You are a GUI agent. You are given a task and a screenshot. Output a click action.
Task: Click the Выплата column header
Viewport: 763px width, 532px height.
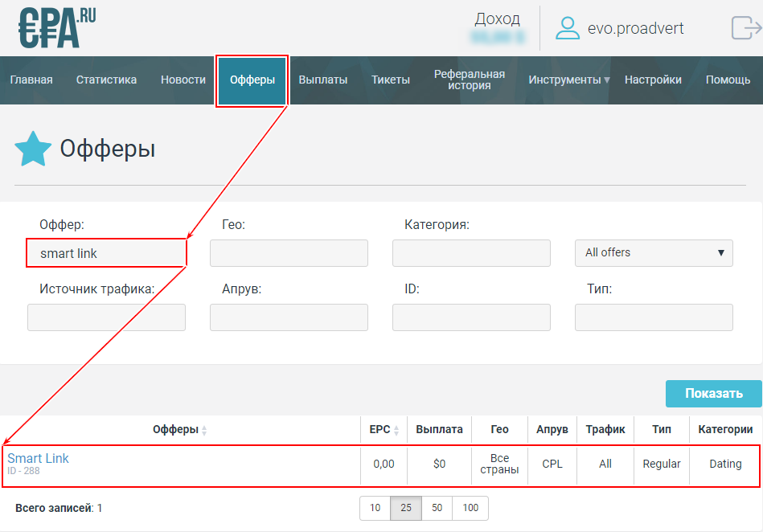(x=439, y=429)
